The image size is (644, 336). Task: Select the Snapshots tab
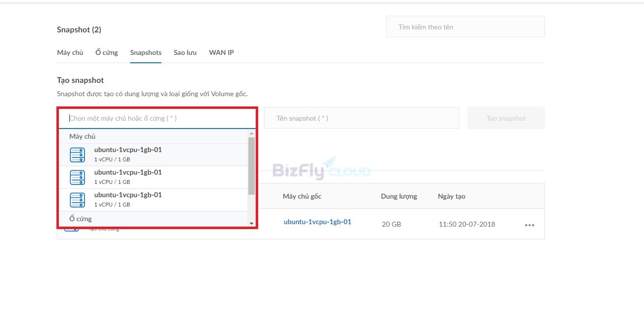[146, 52]
